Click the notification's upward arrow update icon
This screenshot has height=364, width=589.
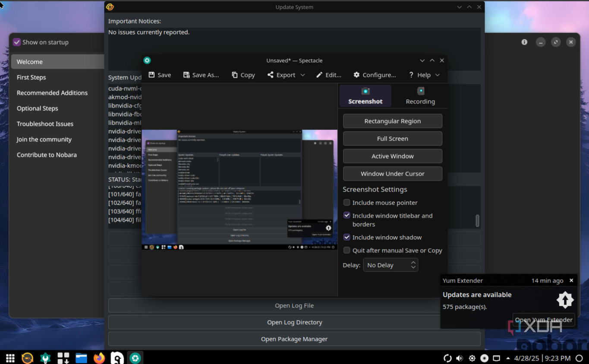[x=565, y=300]
